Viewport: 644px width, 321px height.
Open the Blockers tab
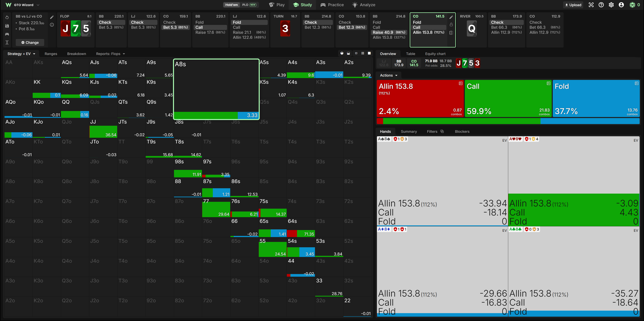pyautogui.click(x=462, y=131)
